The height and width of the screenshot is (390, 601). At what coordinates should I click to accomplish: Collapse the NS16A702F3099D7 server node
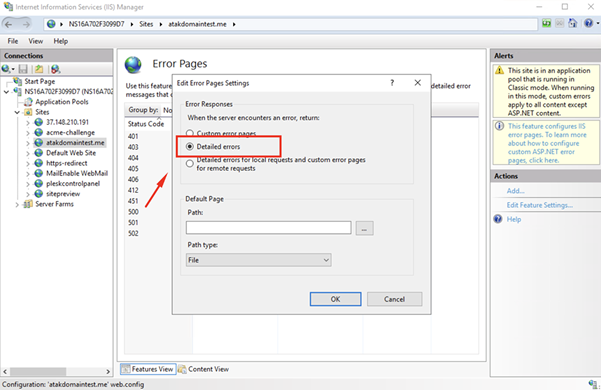(6, 92)
